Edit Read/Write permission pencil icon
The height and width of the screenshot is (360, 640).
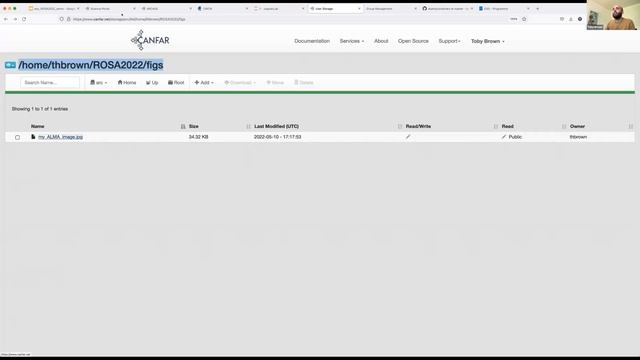408,137
